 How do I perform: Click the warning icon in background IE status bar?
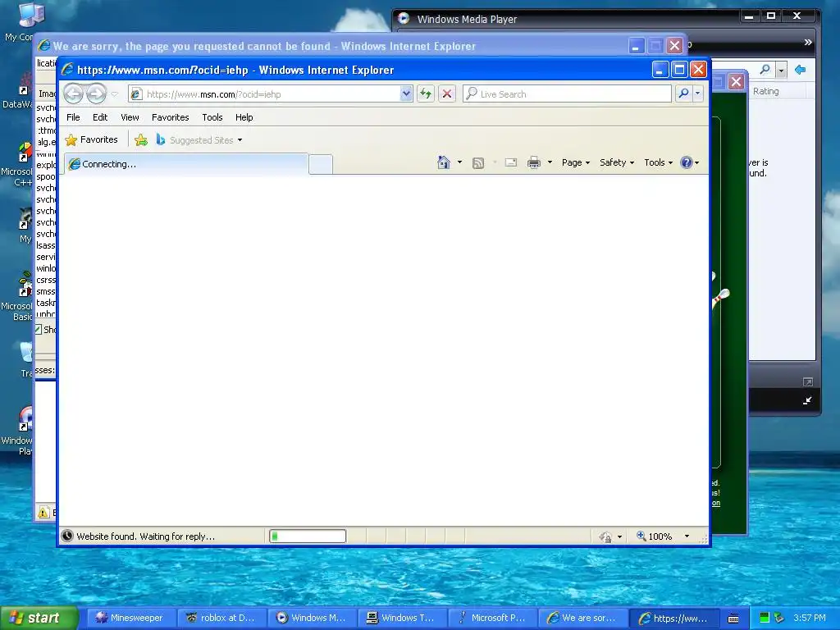43,513
